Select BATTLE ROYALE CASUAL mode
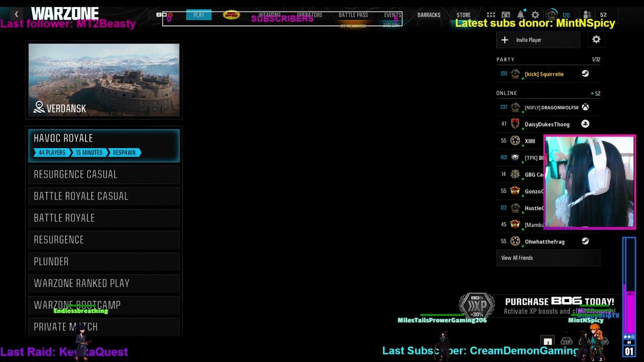This screenshot has width=644, height=362. pos(104,196)
